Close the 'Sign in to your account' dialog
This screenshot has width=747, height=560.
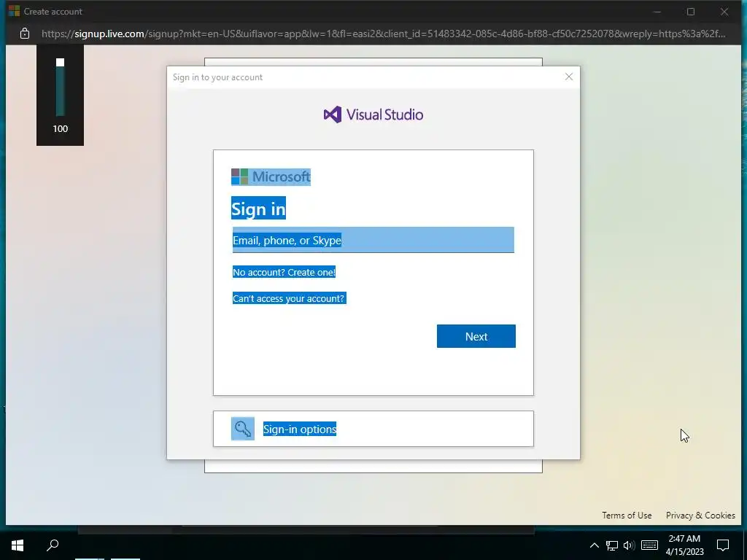(569, 77)
